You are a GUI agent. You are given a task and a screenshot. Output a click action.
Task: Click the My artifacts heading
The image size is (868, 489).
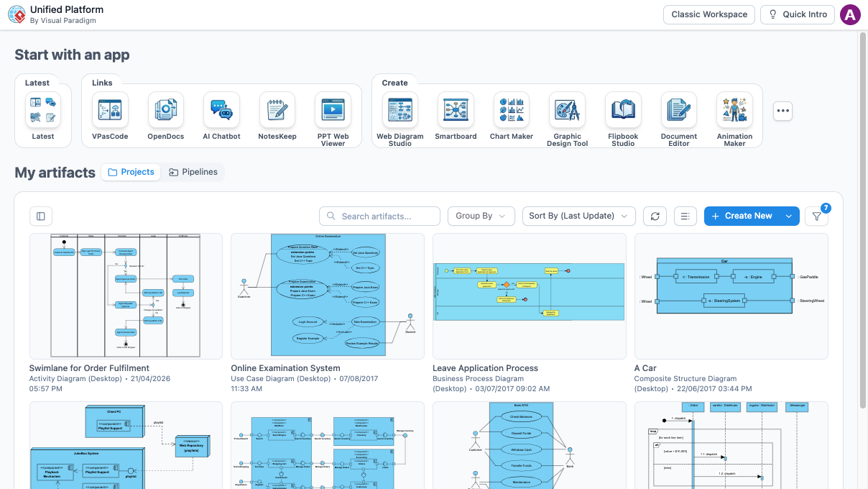(55, 173)
